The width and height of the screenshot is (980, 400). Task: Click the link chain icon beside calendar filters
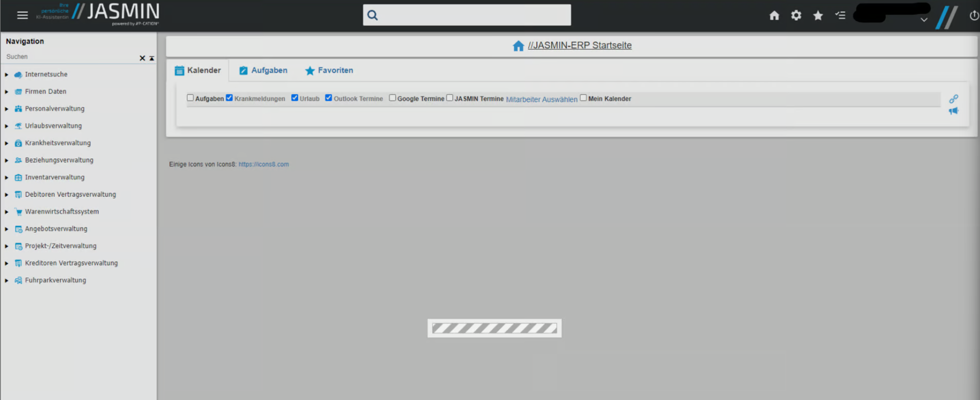tap(954, 99)
